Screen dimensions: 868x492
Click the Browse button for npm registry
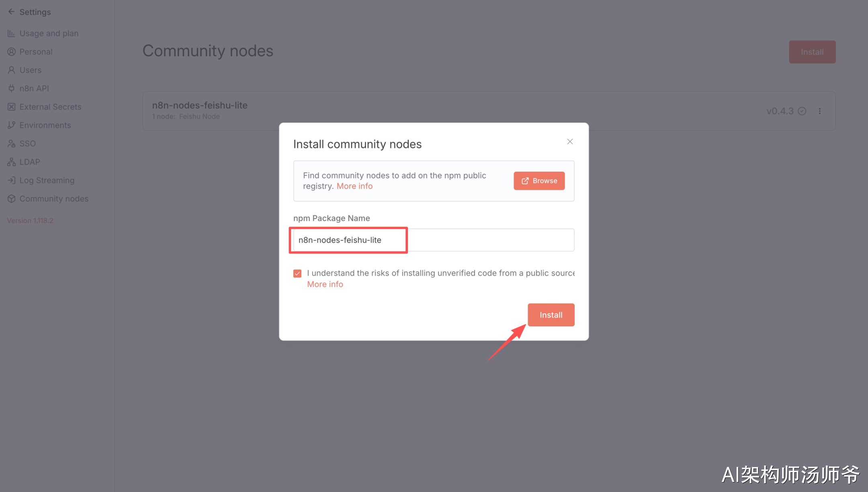[x=539, y=181]
